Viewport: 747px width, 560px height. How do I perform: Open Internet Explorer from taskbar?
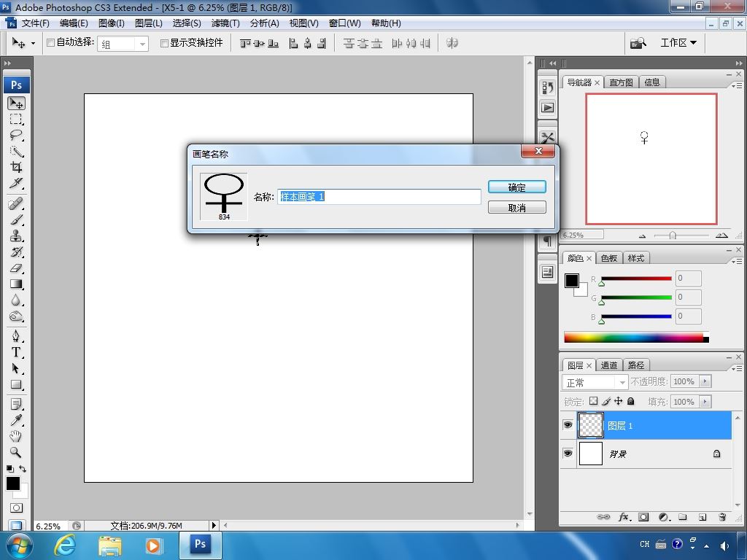coord(65,545)
